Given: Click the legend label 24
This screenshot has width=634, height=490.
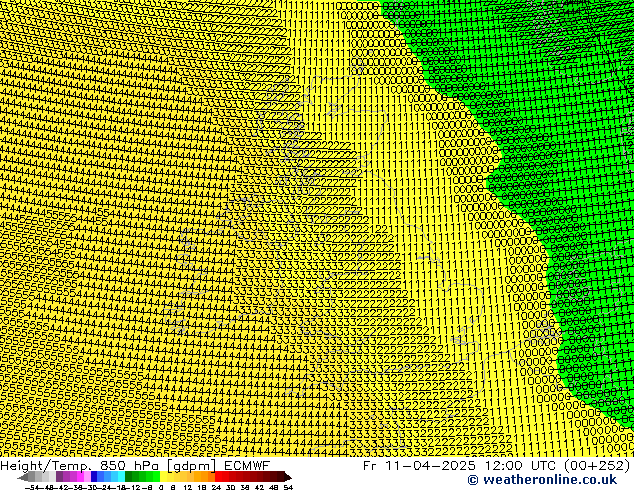Looking at the screenshot, I should pyautogui.click(x=216, y=488).
